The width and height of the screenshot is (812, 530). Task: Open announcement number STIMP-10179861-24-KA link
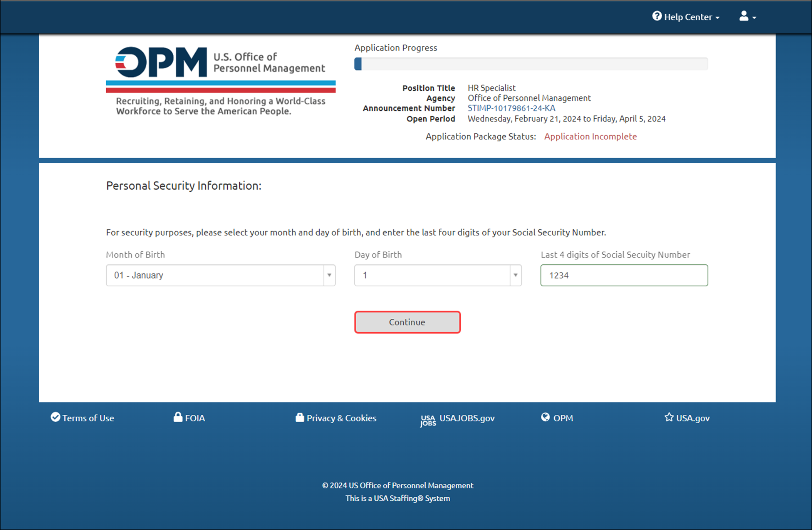click(x=512, y=108)
